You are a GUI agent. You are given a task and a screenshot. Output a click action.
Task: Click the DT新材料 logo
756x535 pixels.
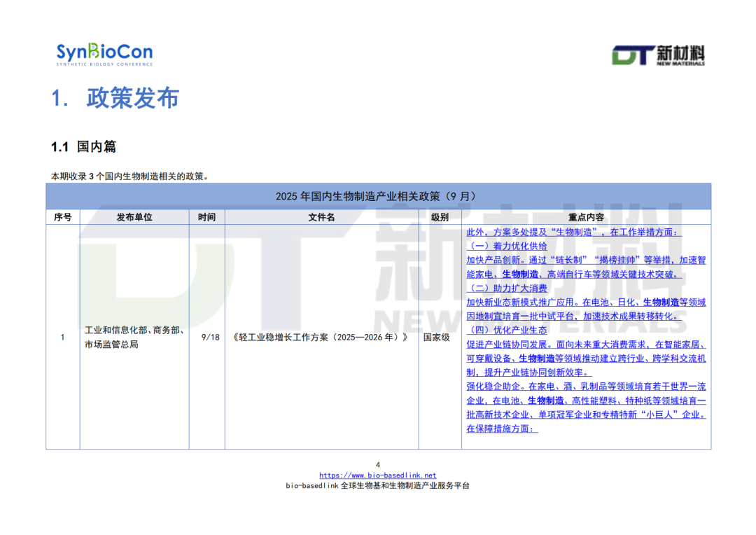pyautogui.click(x=658, y=55)
